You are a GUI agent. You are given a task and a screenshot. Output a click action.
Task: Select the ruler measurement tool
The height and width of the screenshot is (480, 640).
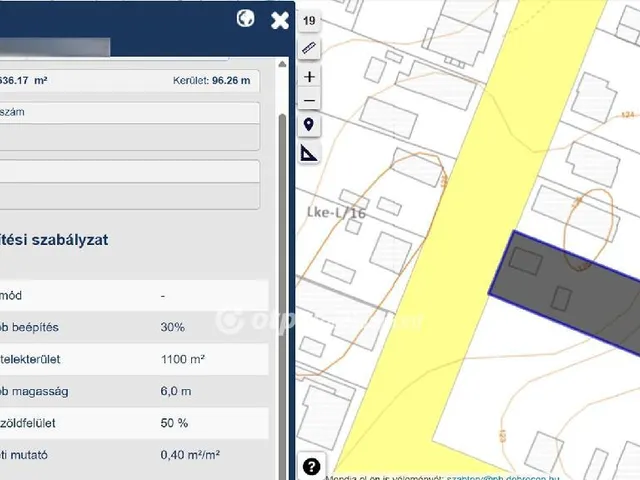pyautogui.click(x=309, y=48)
